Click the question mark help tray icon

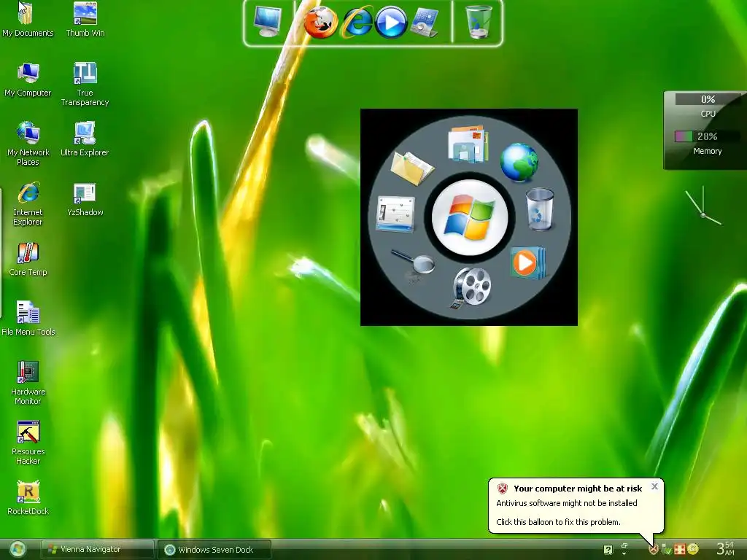coord(608,550)
